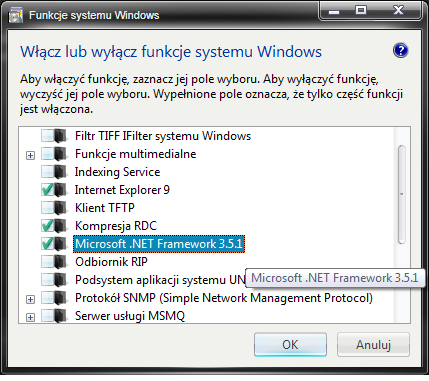
Task: Click the feature list vertical scrollbar thumb
Action: [x=402, y=194]
